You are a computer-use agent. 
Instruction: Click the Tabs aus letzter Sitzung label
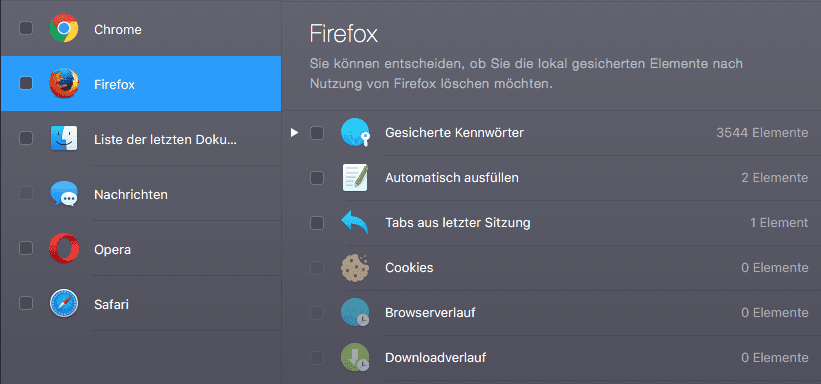[x=458, y=223]
